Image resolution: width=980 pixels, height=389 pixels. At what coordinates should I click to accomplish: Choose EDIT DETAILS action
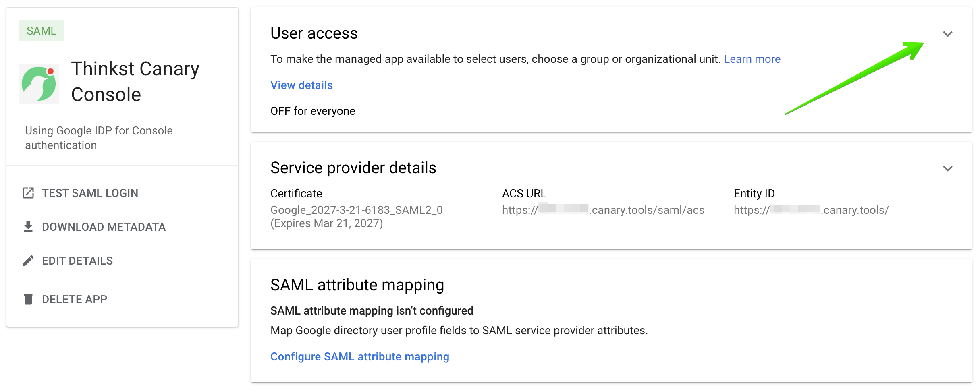click(77, 261)
